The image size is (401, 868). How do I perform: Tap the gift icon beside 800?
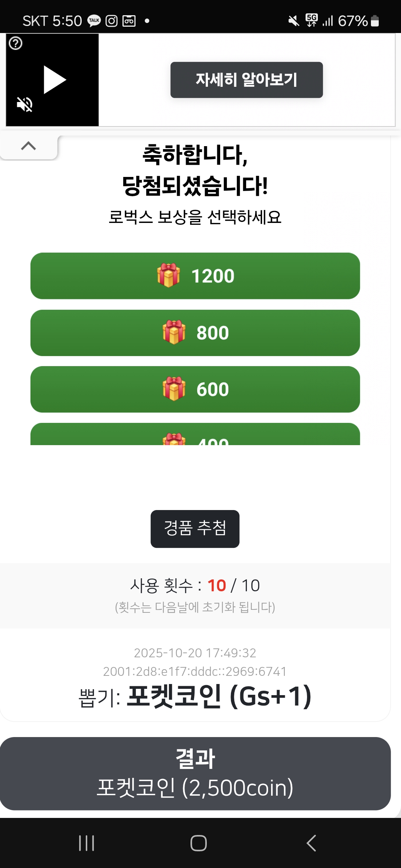point(174,332)
